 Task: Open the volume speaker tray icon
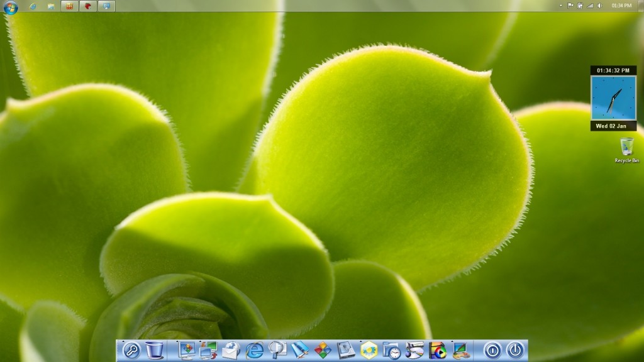point(599,6)
